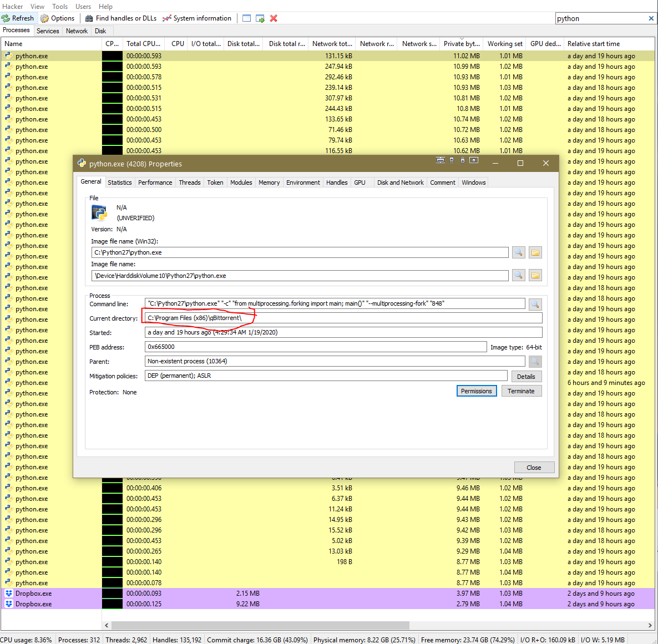Select the Find window and thumbnail tool
This screenshot has width=658, height=644.
[260, 18]
